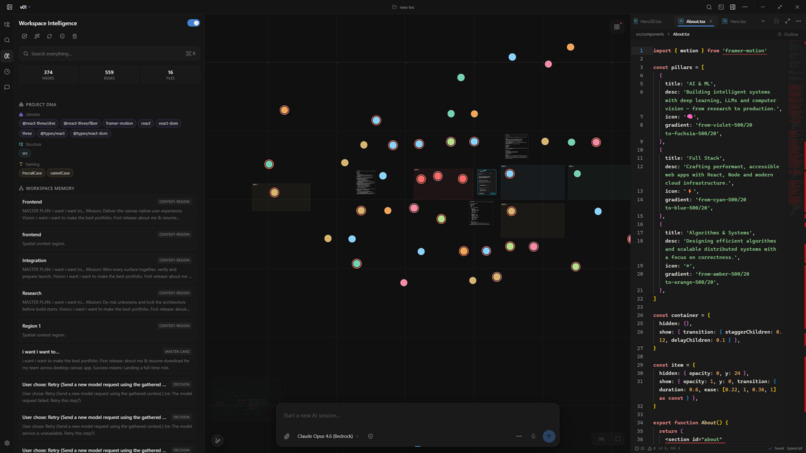Open the search view in the left activity bar
Screen dimensions: 806x453
point(7,40)
